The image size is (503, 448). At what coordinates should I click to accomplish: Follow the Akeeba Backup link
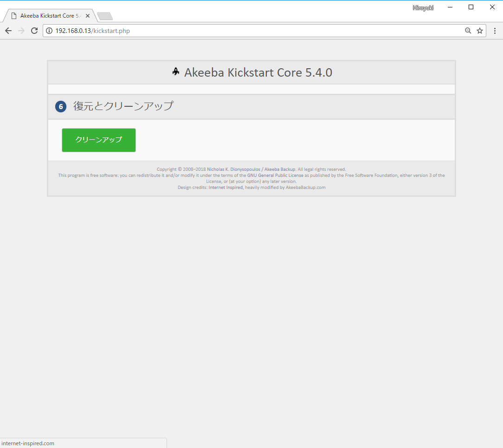pyautogui.click(x=280, y=169)
